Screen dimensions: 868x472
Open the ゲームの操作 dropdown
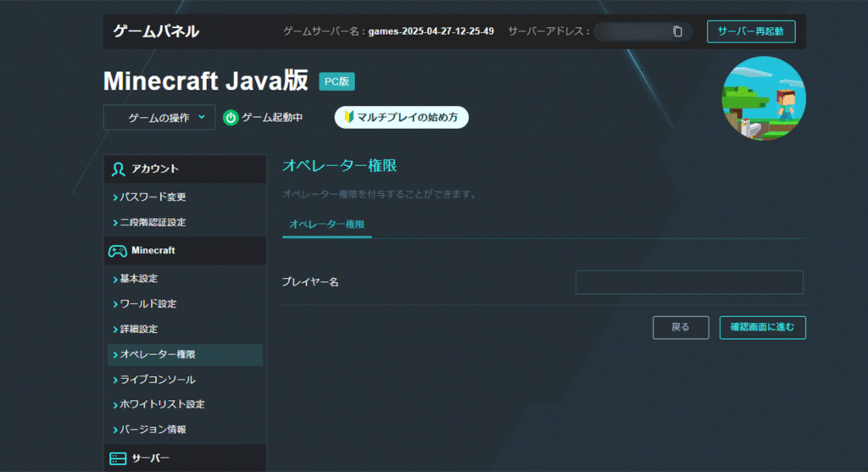click(x=159, y=117)
